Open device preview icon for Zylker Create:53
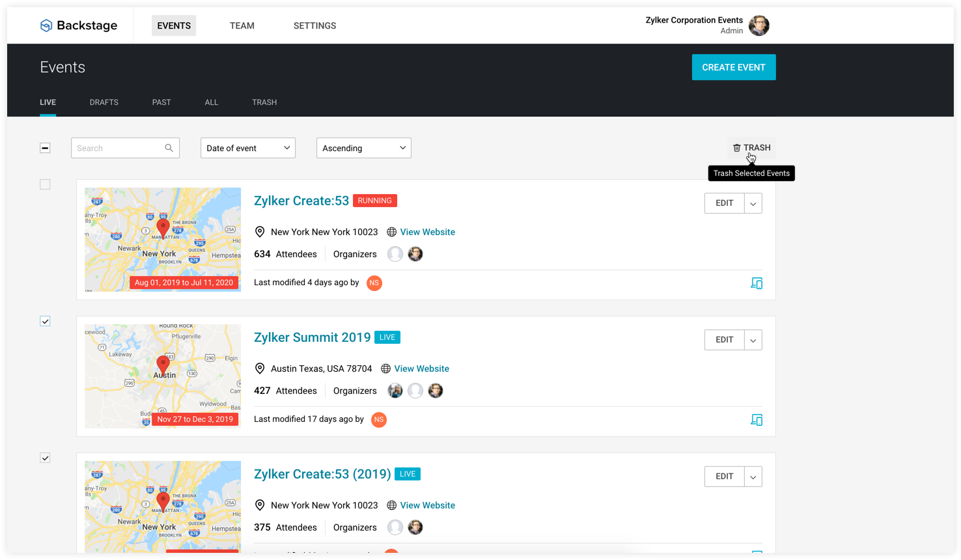Screen dimensions: 961x560 (x=757, y=283)
